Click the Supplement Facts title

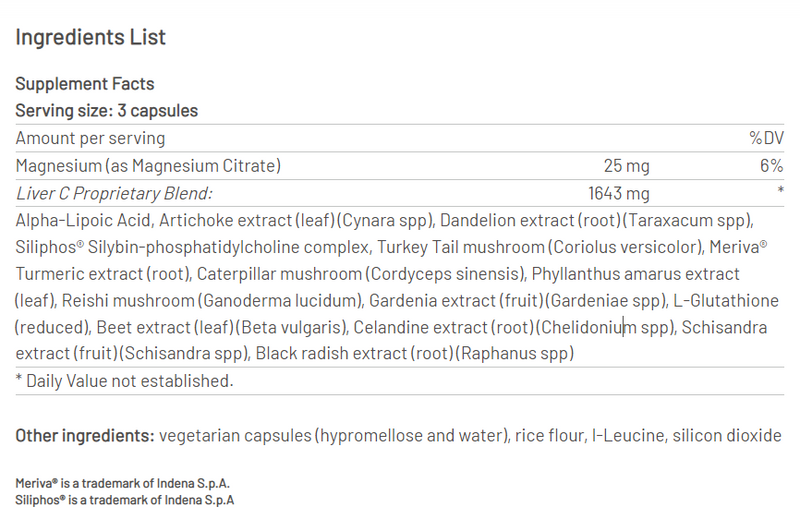pyautogui.click(x=85, y=84)
